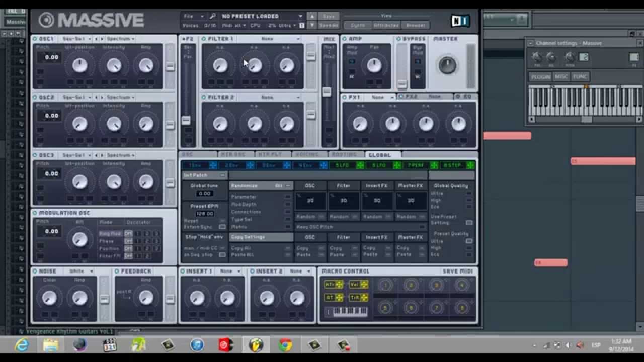Toggle the Feedback section power button

(117, 271)
